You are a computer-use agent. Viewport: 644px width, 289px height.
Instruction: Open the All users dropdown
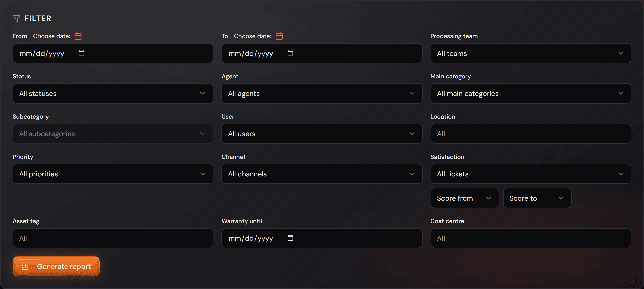click(x=322, y=134)
